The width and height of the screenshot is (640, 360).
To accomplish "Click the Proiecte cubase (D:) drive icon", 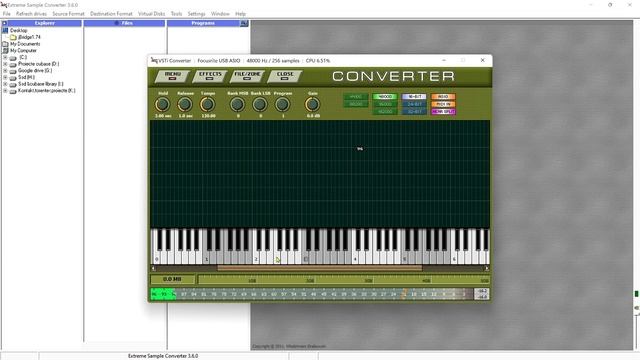I will pos(13,64).
